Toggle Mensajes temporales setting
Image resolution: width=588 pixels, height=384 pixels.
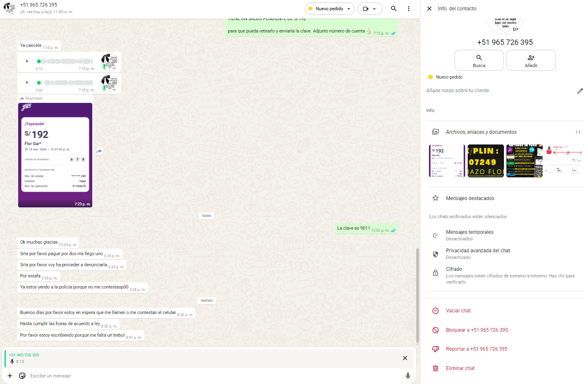pos(469,235)
